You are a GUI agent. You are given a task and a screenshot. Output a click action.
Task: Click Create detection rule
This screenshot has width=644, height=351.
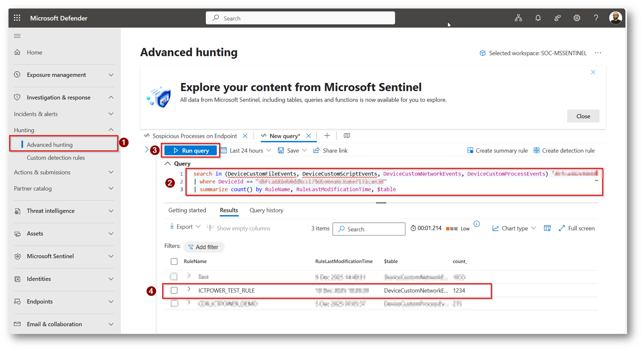point(564,151)
